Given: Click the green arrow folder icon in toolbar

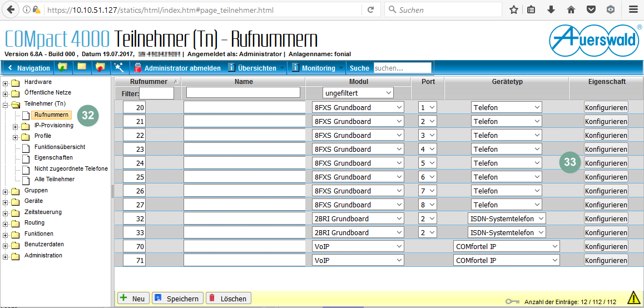Looking at the screenshot, I should pyautogui.click(x=62, y=67).
